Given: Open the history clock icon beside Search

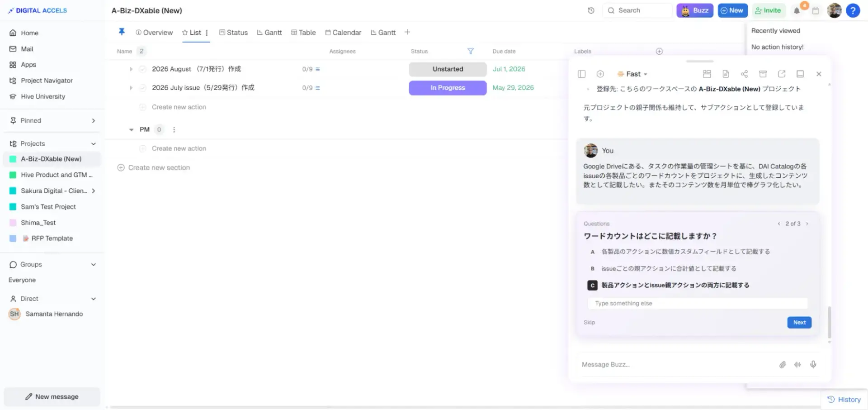Looking at the screenshot, I should pos(591,10).
